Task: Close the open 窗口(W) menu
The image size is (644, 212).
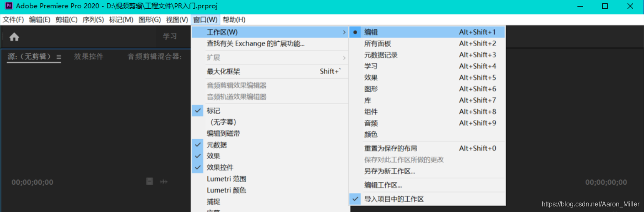Action: (205, 20)
